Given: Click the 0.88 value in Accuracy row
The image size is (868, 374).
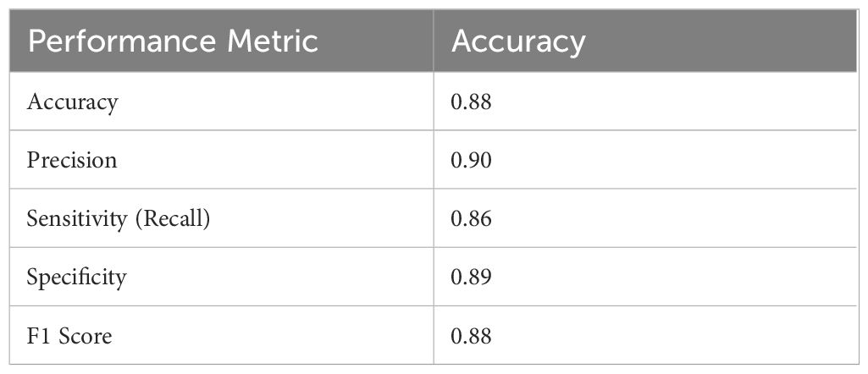Looking at the screenshot, I should [x=472, y=102].
